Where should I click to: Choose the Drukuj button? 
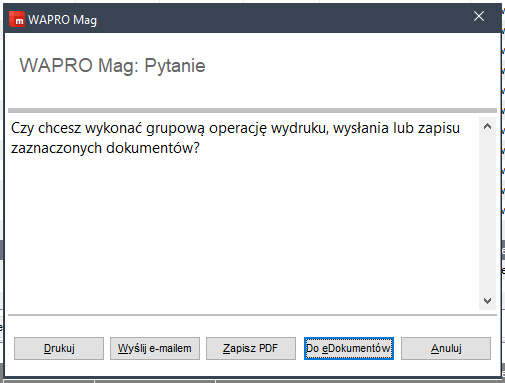(x=59, y=348)
